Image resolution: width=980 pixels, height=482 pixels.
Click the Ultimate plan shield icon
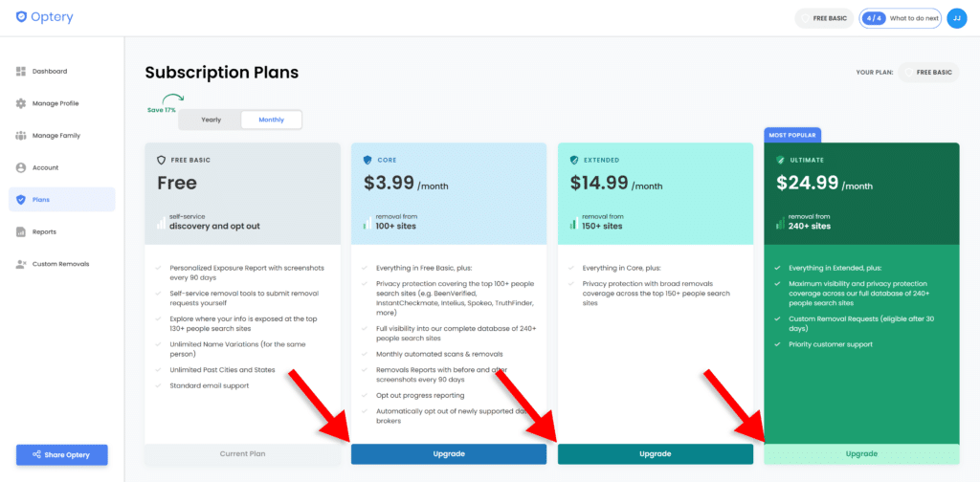coord(780,160)
